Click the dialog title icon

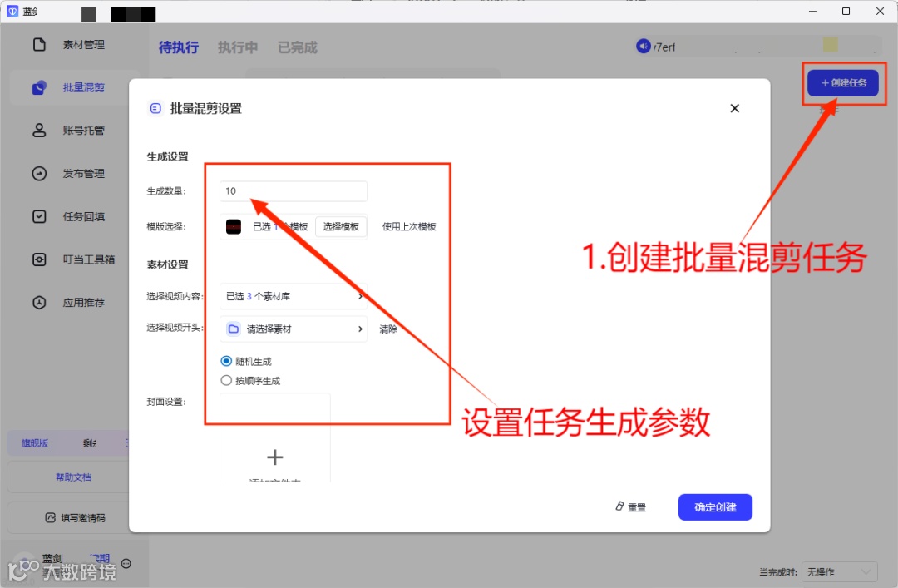point(155,108)
